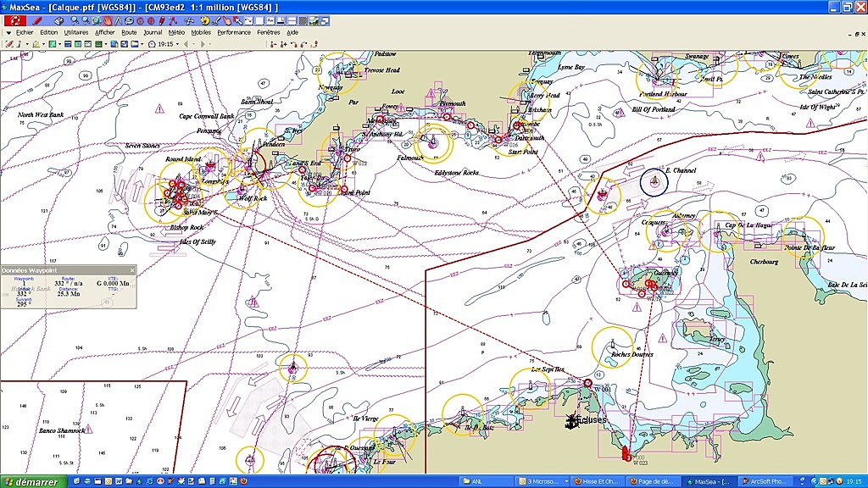Go back with the left arrow button

point(186,44)
